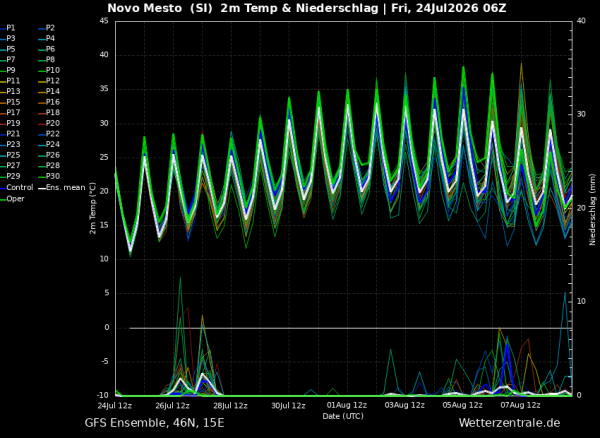Click the P1 legend entry

click(x=8, y=28)
